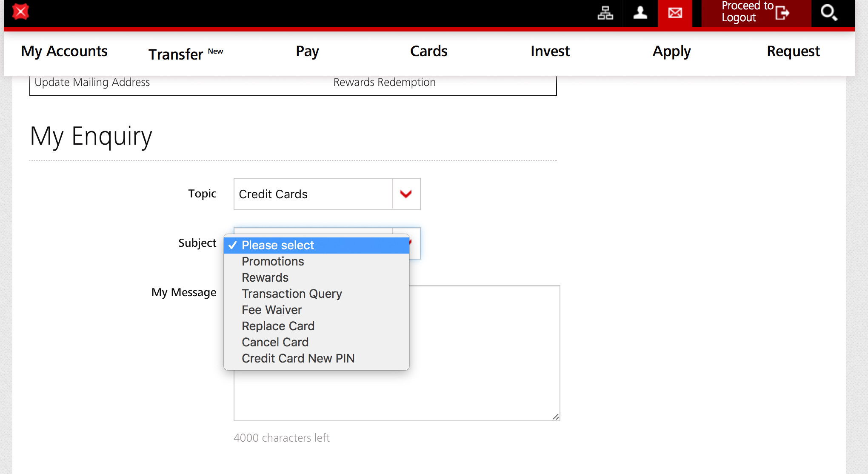Open the mail envelope messages icon
The image size is (868, 474).
675,13
